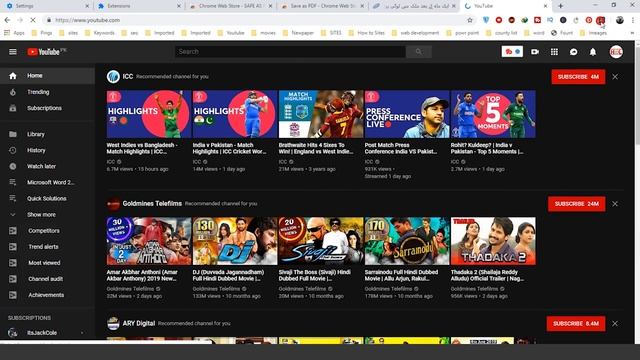Image resolution: width=640 pixels, height=360 pixels.
Task: Subscribe to ARY Digital
Action: [576, 323]
